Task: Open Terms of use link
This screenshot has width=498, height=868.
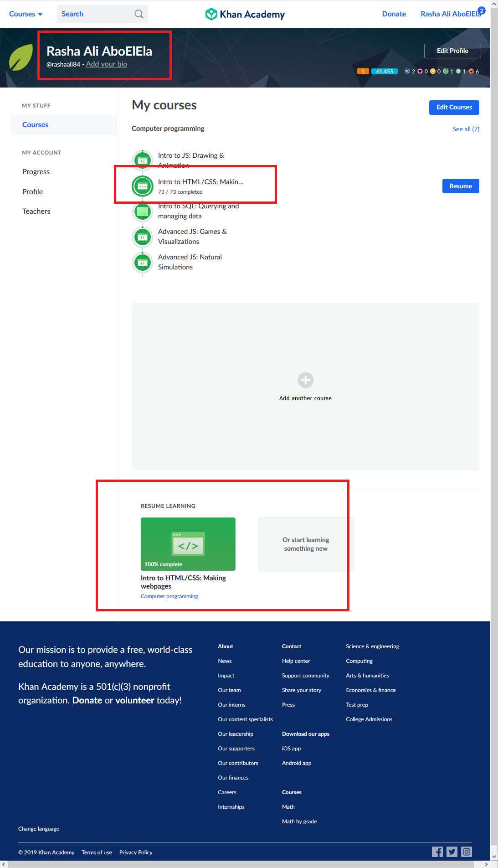Action: coord(97,852)
